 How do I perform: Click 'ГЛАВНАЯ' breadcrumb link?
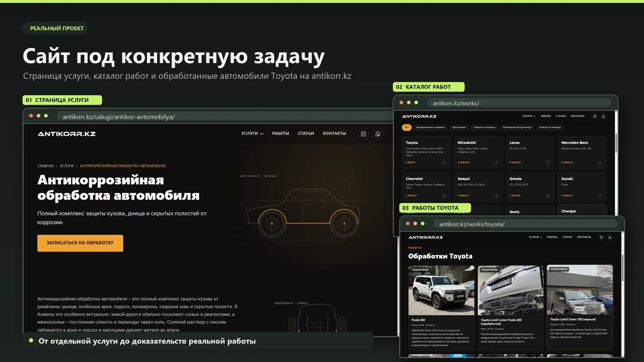[45, 166]
